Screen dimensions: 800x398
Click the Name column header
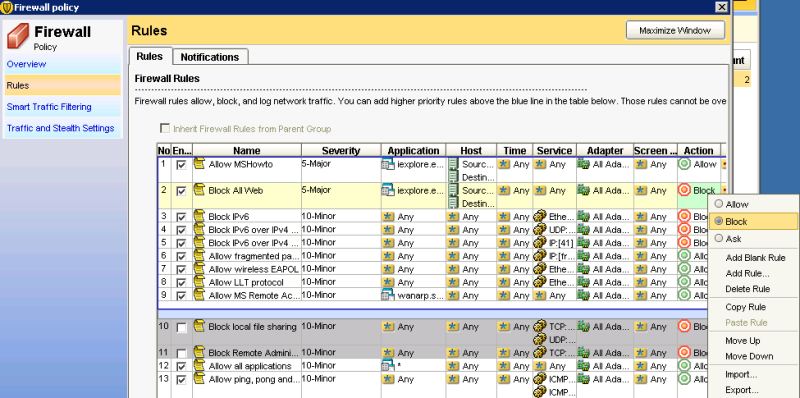point(247,151)
